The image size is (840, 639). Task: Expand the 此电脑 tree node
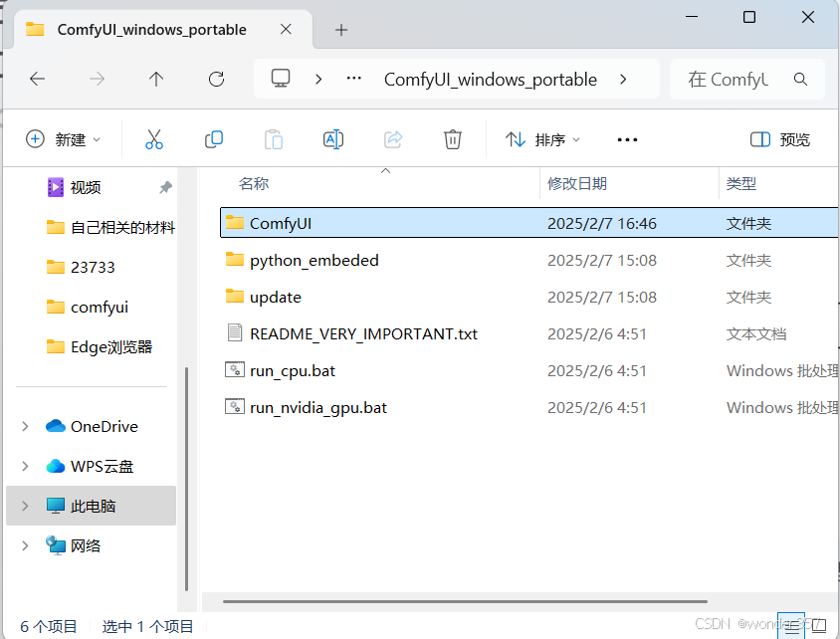pyautogui.click(x=25, y=506)
